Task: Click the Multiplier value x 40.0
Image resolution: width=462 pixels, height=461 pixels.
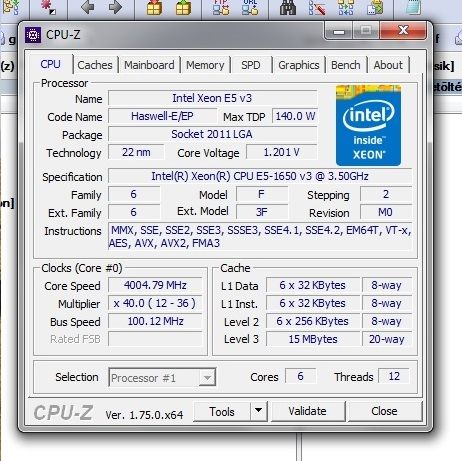Action: (x=155, y=303)
